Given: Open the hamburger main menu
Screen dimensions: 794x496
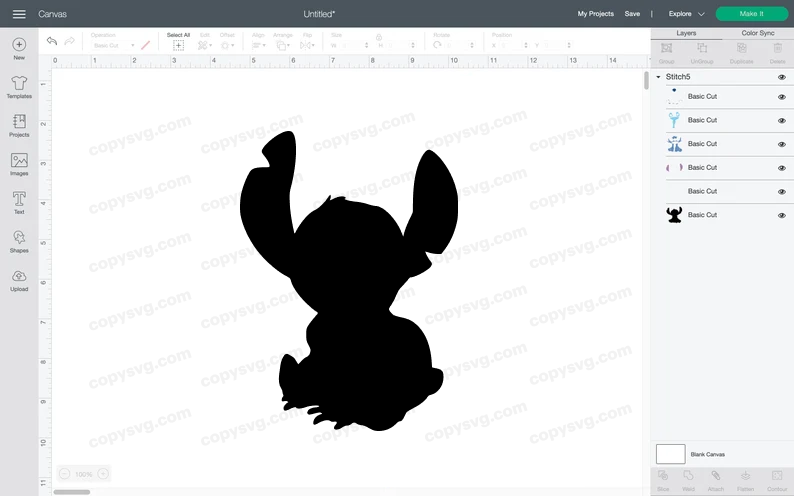Looking at the screenshot, I should 19,14.
